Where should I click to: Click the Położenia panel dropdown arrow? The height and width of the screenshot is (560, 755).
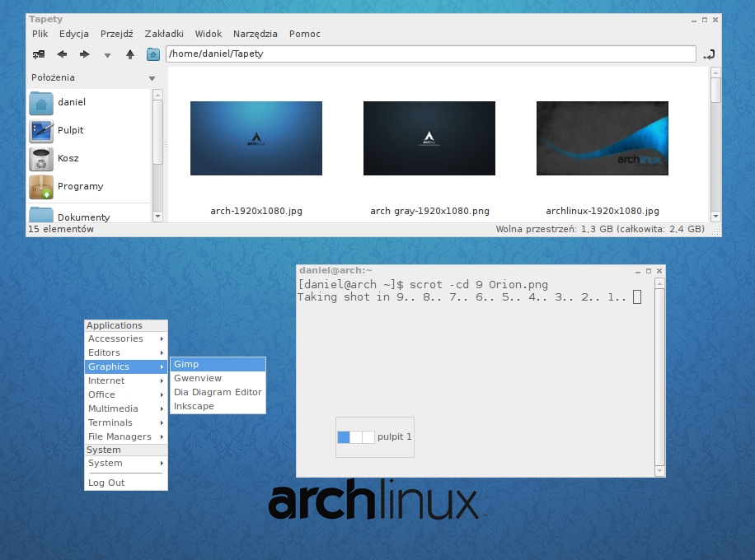tap(152, 77)
